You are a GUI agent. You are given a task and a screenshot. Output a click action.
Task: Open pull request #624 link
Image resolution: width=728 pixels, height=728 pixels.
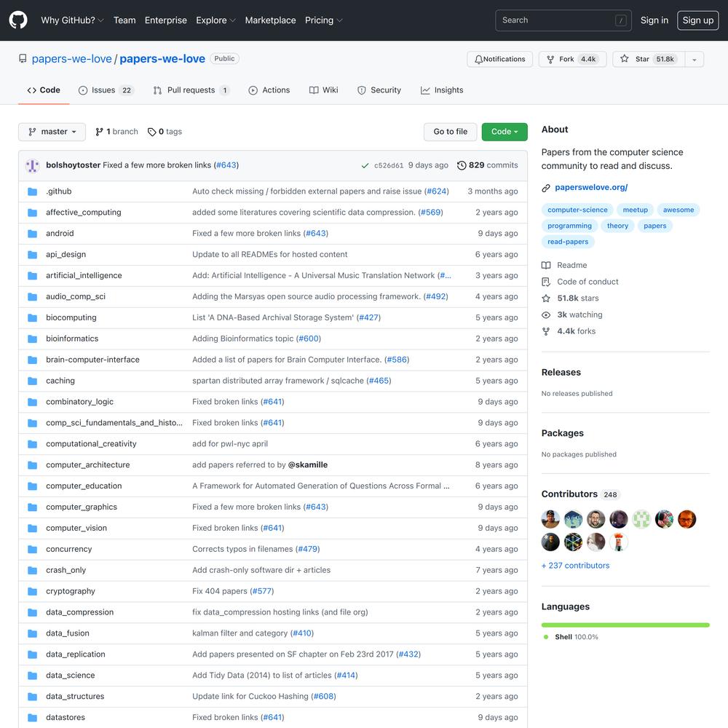coord(436,191)
